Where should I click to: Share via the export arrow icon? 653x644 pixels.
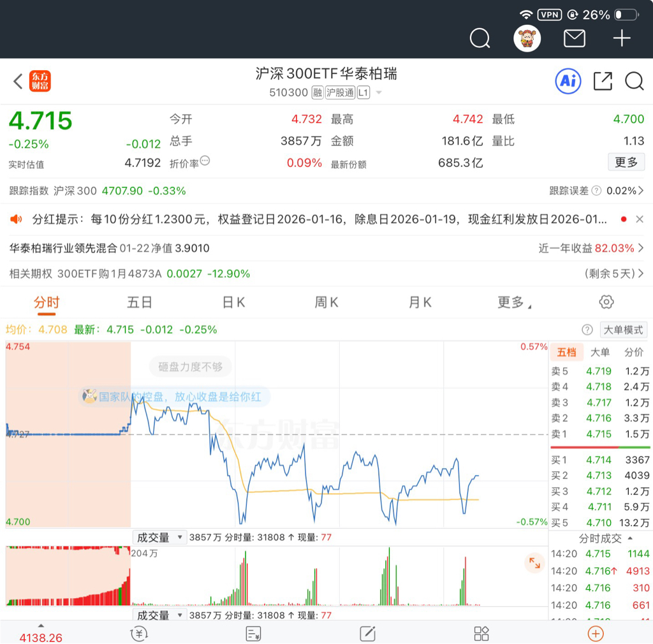coord(603,81)
